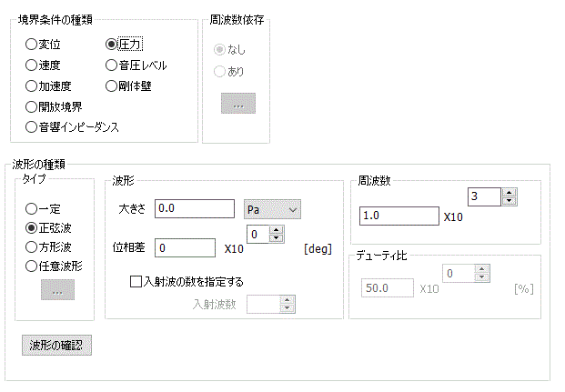
Task: Select 任意波形 waveform type
Action: (x=32, y=266)
